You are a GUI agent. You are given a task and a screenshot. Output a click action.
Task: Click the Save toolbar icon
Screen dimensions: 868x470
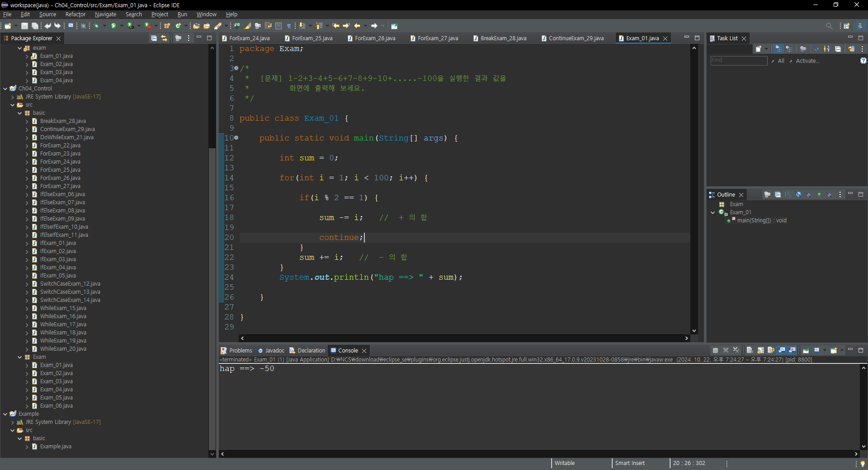(x=25, y=26)
